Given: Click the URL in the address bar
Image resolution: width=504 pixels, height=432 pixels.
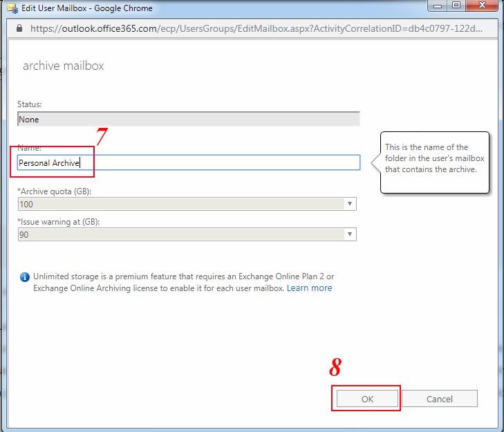Looking at the screenshot, I should click(x=256, y=28).
